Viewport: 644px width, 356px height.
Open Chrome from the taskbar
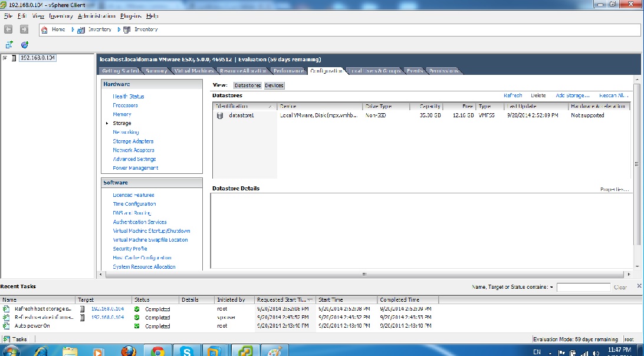click(x=157, y=351)
